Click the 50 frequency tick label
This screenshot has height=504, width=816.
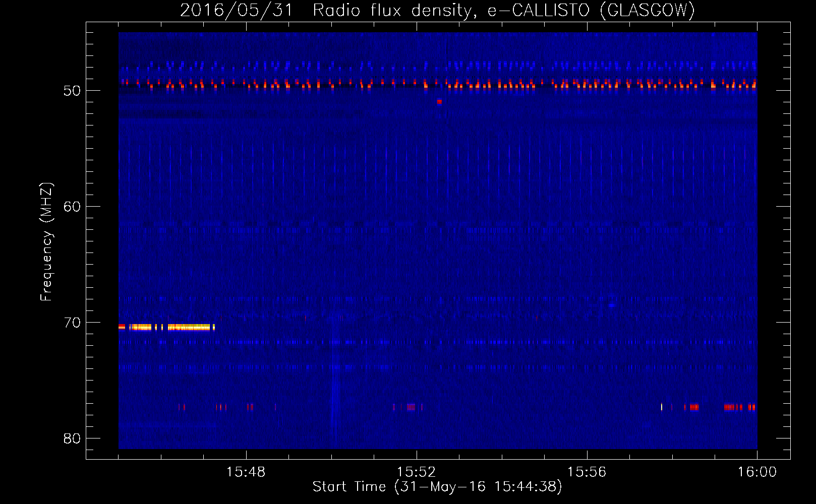pos(72,91)
